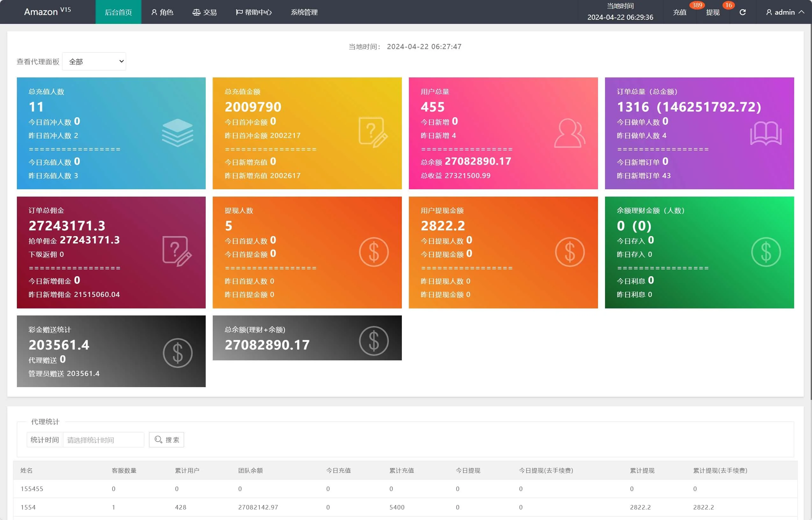Click the stacked layers icon in 总充值人数 card
The width and height of the screenshot is (812, 520).
click(177, 133)
